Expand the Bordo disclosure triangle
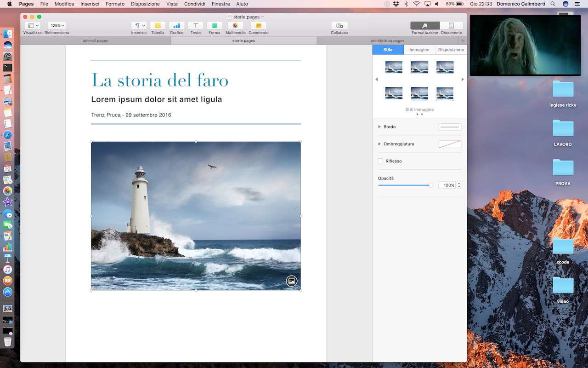Screen dimensions: 588x368 [x=379, y=126]
